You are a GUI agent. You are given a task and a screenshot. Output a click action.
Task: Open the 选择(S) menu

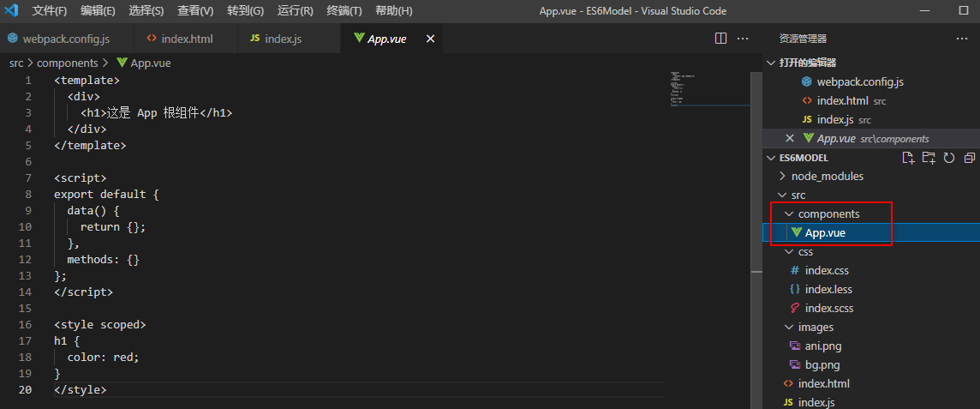pyautogui.click(x=146, y=11)
